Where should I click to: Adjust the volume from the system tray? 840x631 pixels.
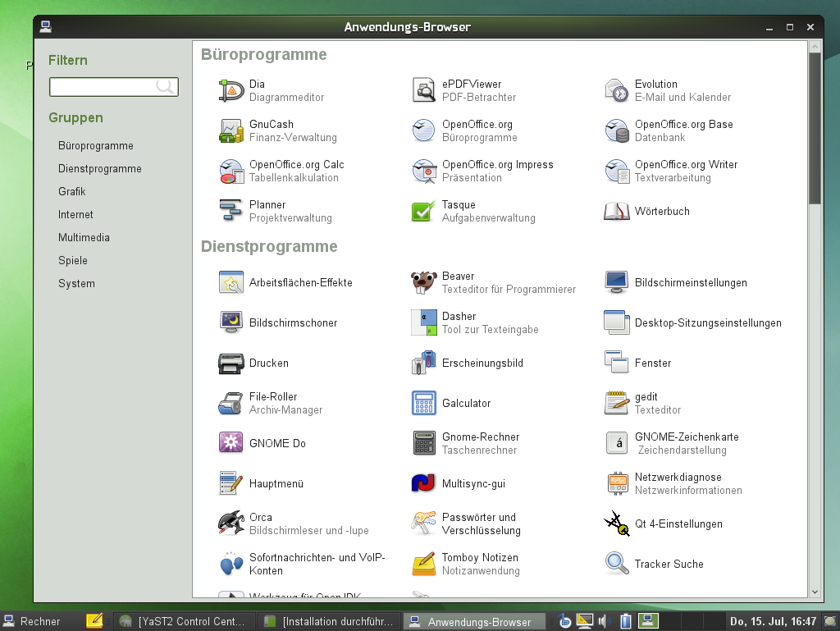point(604,621)
